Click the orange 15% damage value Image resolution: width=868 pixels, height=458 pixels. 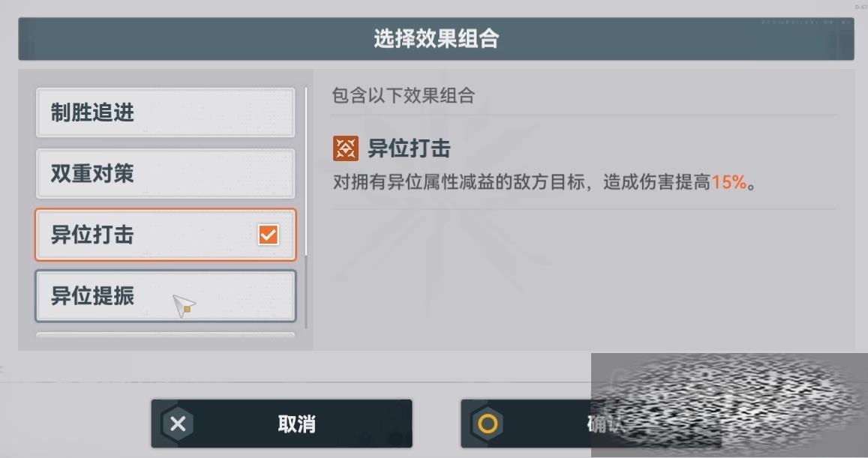pyautogui.click(x=729, y=181)
